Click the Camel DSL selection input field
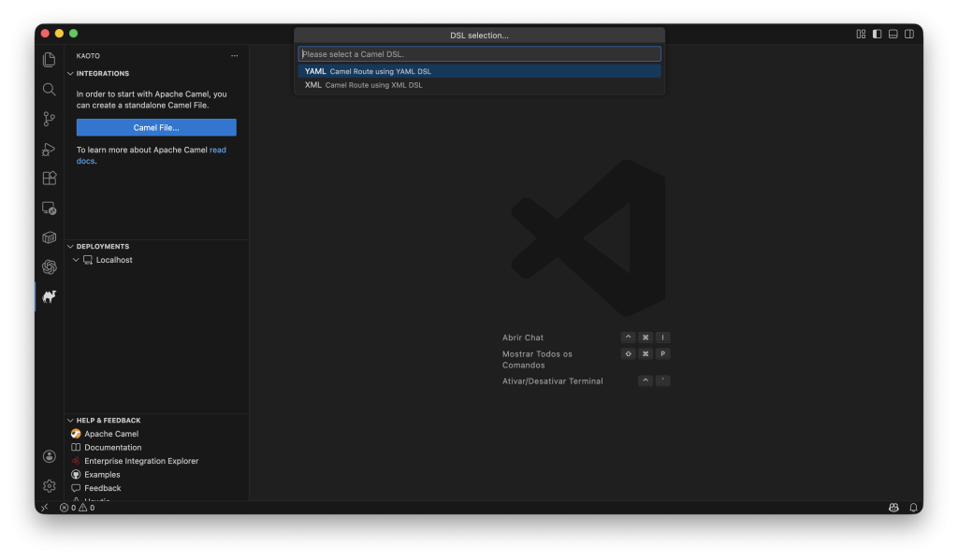The width and height of the screenshot is (958, 560). coord(479,54)
